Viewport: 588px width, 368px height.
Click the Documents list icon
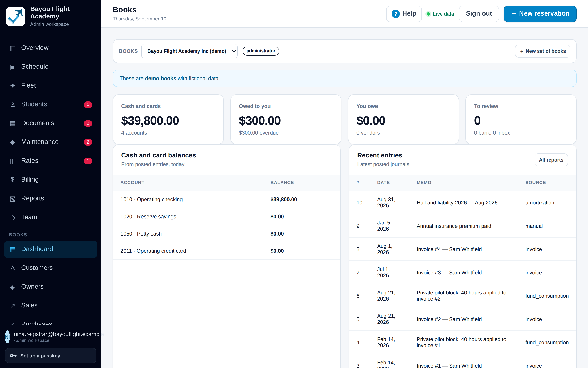(13, 123)
